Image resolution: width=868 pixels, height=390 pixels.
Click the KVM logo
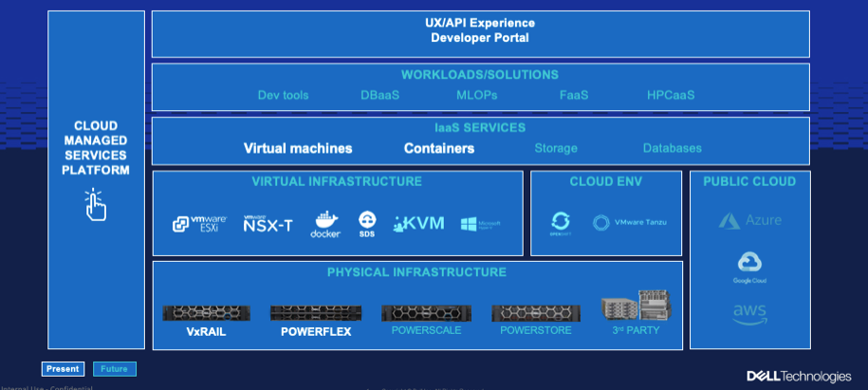tap(418, 223)
